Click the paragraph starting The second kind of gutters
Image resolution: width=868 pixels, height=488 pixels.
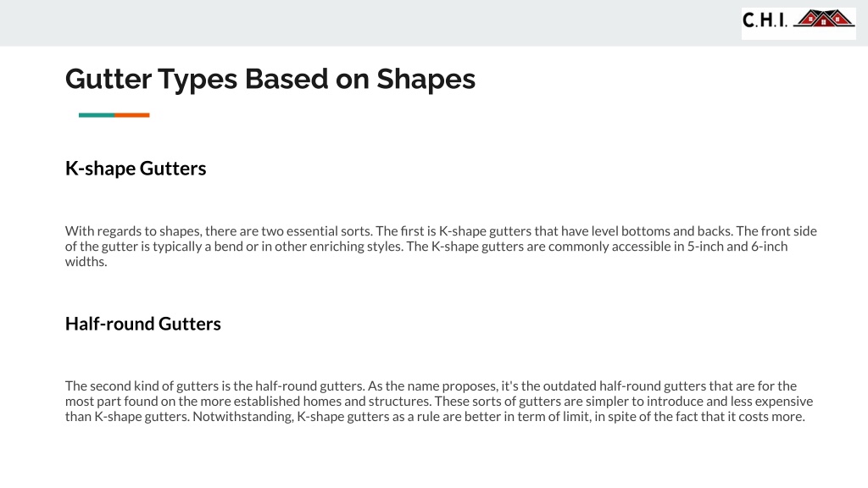[439, 401]
